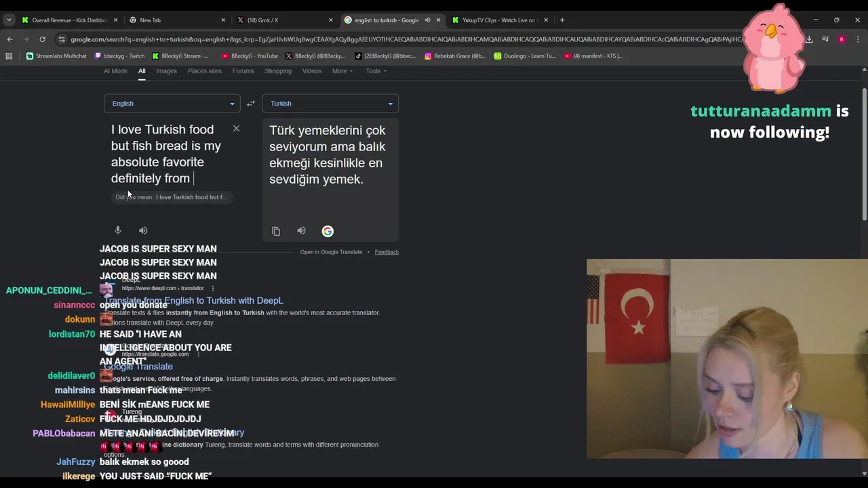Viewport: 868px width, 488px height.
Task: Open DeepL result's three-dot options
Action: point(213,288)
